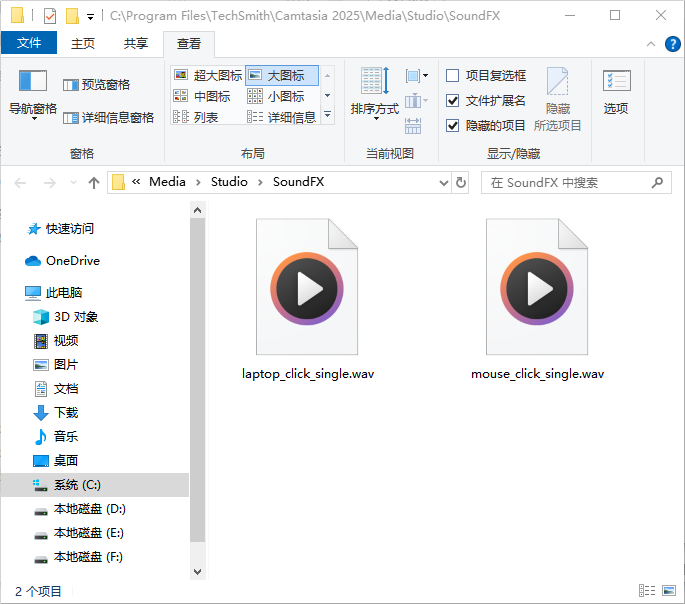Expand the layout gallery more options
This screenshot has width=685, height=604.
pyautogui.click(x=328, y=115)
